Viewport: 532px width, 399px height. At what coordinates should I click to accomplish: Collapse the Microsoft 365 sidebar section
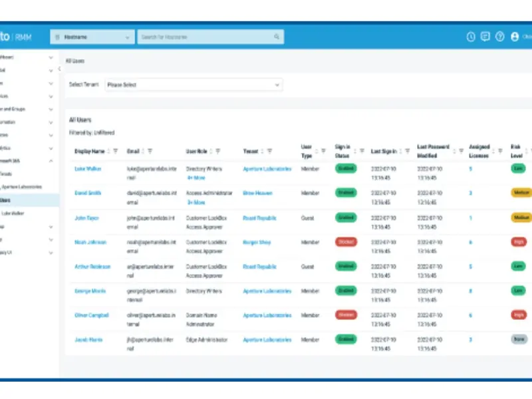(51, 161)
